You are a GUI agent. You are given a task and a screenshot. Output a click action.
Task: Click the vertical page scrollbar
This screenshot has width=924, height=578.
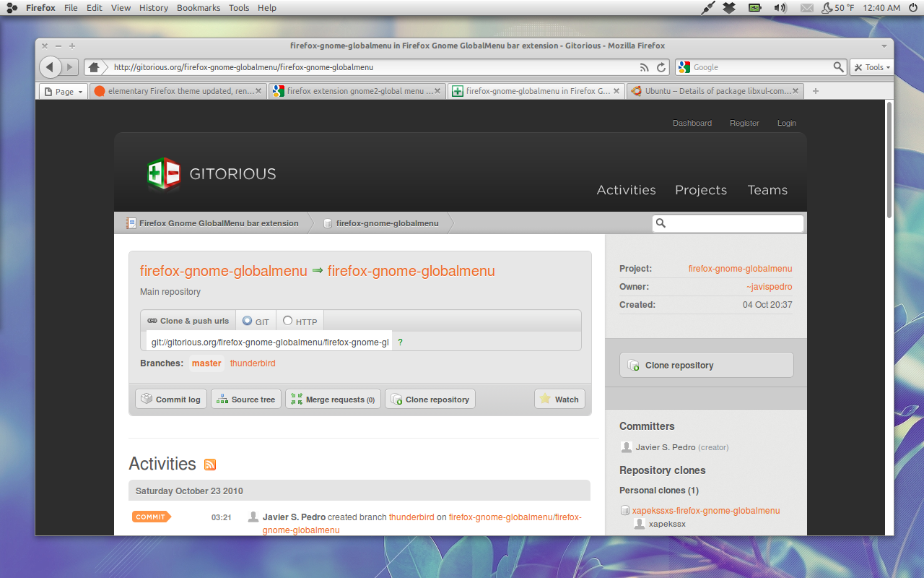[889, 159]
